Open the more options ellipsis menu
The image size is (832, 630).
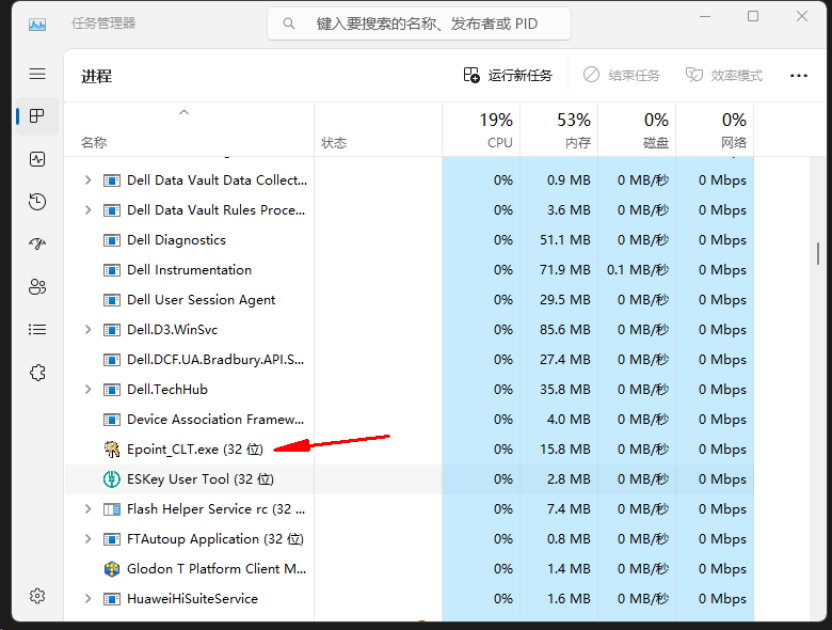click(799, 76)
